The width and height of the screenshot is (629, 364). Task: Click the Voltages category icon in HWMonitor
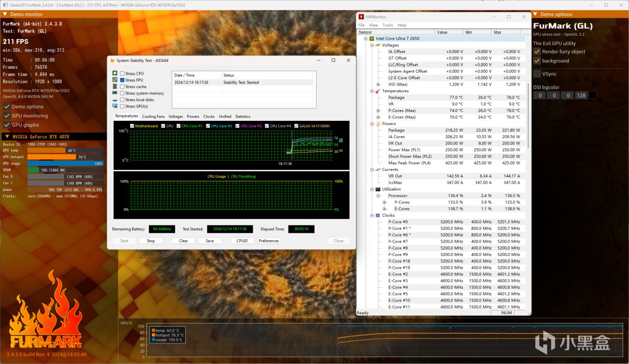pyautogui.click(x=378, y=45)
